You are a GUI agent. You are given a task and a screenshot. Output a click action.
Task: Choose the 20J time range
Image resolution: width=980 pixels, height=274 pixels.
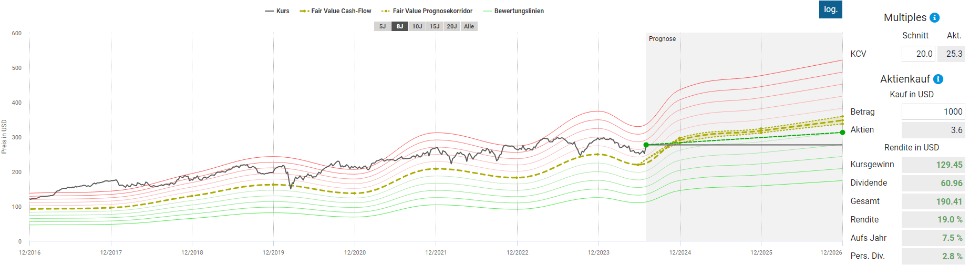451,26
